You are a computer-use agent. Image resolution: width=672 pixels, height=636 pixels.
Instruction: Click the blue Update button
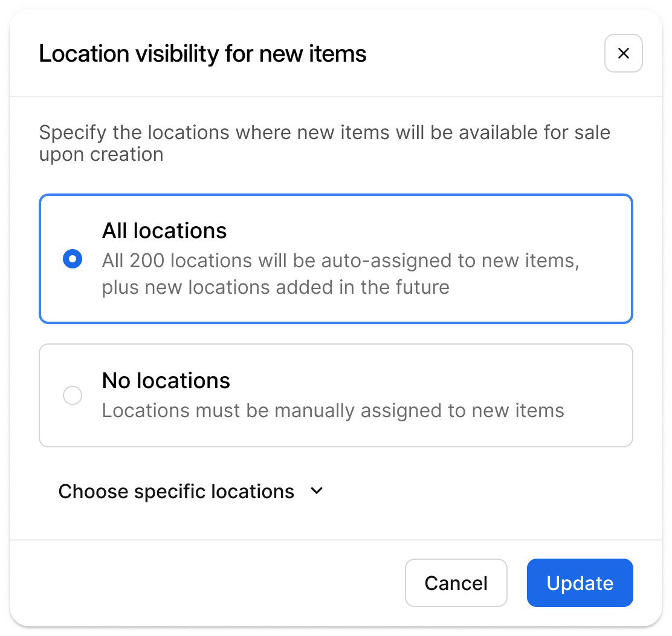point(580,583)
